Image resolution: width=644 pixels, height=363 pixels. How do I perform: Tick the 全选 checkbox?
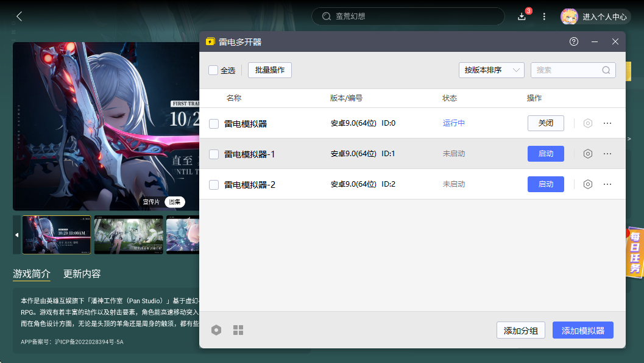[x=213, y=70]
